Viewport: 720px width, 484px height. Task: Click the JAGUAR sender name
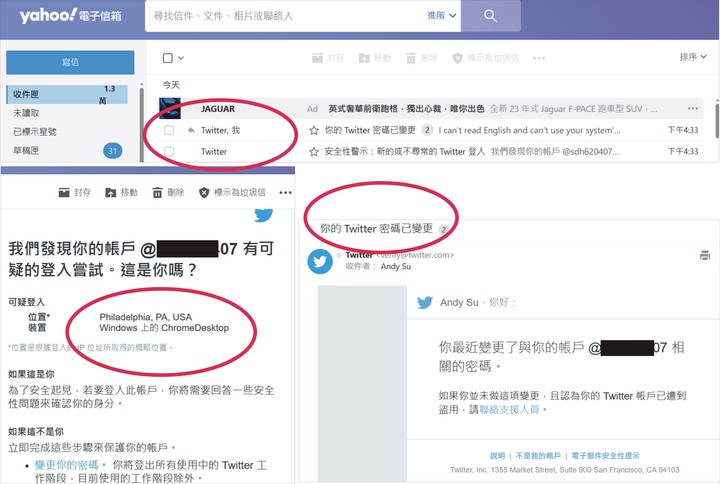[218, 109]
